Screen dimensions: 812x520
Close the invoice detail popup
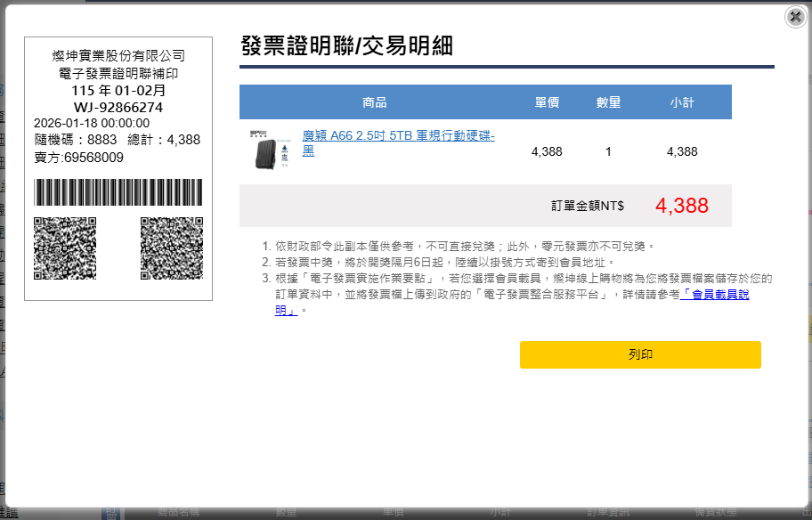[x=795, y=17]
